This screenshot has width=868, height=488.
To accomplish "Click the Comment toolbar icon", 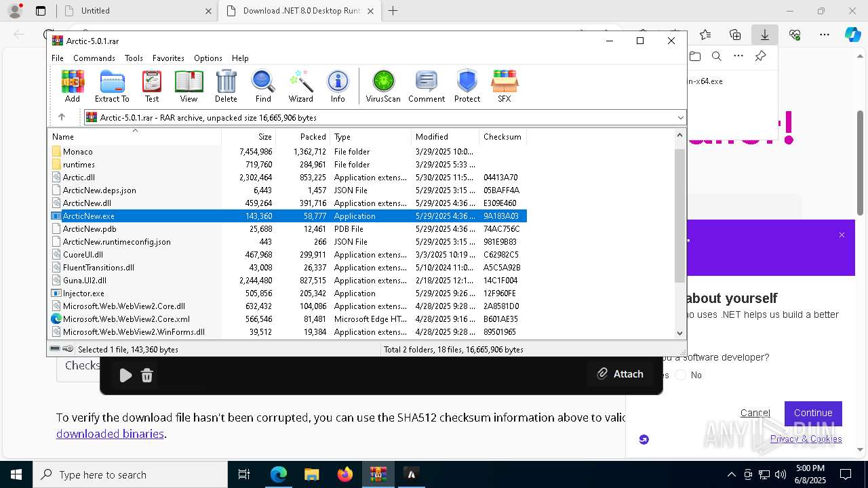I will point(427,86).
